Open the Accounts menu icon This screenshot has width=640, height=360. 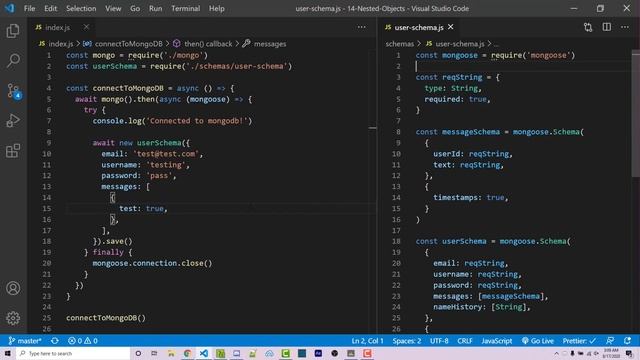(x=13, y=288)
